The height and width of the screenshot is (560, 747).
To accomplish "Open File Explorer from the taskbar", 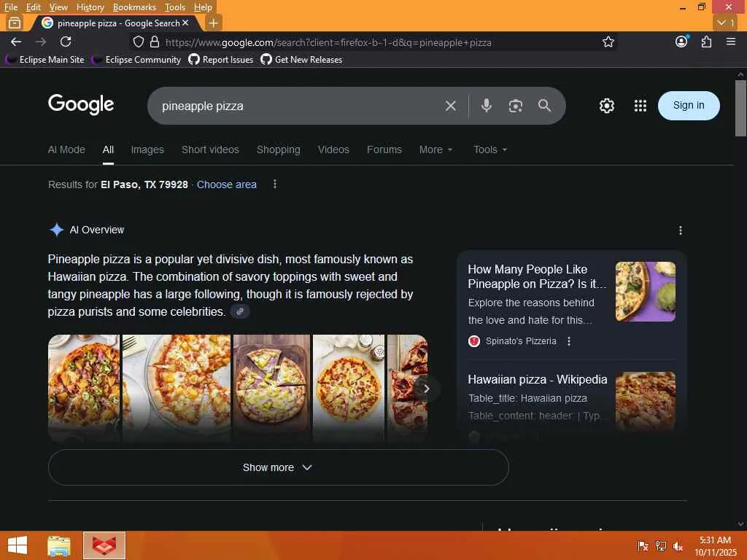I will (x=58, y=545).
